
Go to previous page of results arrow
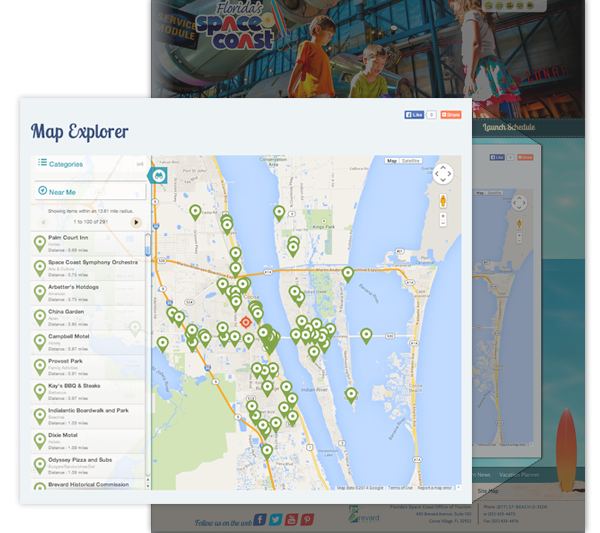pos(43,222)
